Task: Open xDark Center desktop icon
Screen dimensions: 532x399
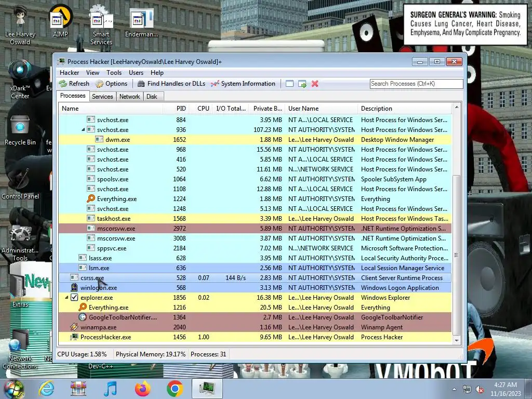Action: click(20, 79)
